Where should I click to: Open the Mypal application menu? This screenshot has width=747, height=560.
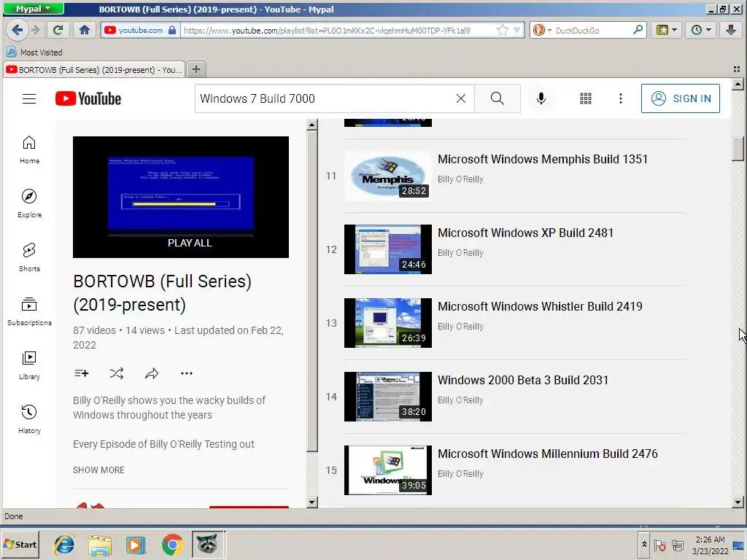click(34, 9)
